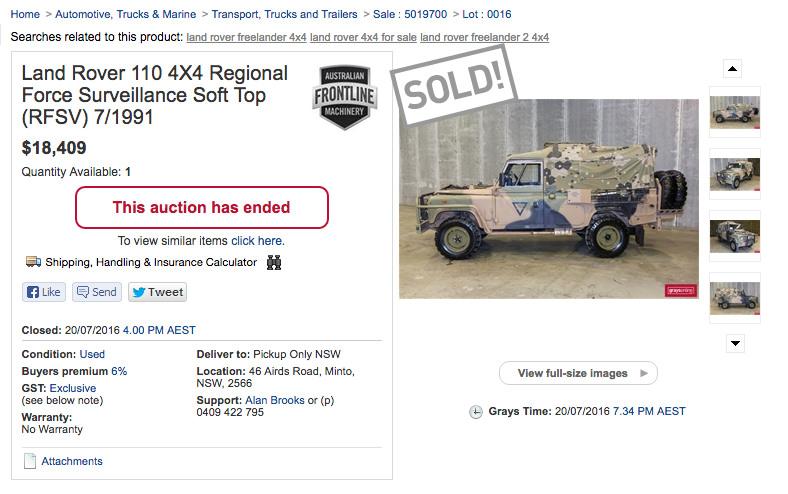Go to Home breadcrumb
Viewport: 788px width, 494px height.
pyautogui.click(x=25, y=15)
